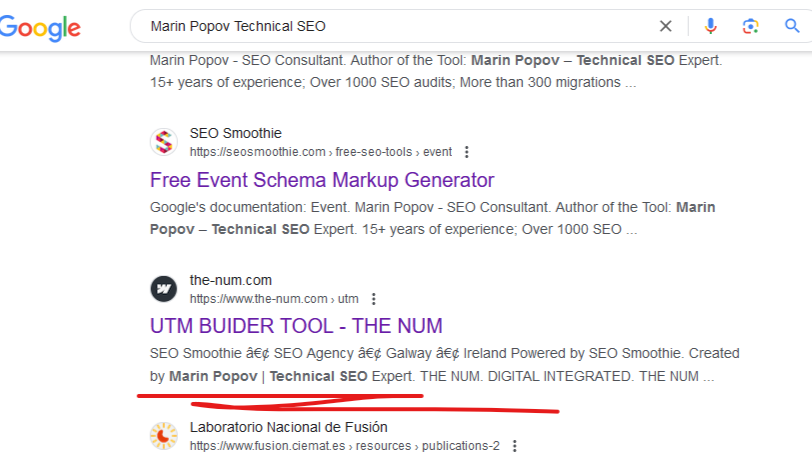Click the SEO Smoothie site name

point(236,133)
